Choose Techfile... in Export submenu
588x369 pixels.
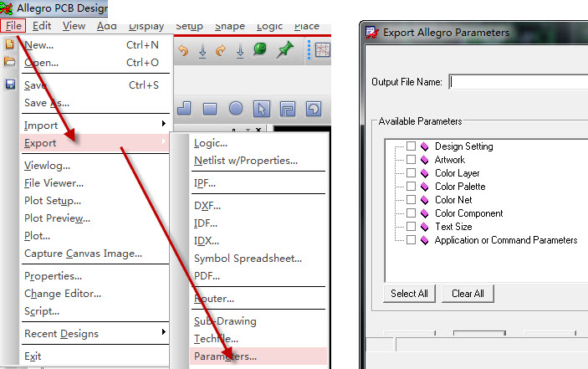pos(216,339)
